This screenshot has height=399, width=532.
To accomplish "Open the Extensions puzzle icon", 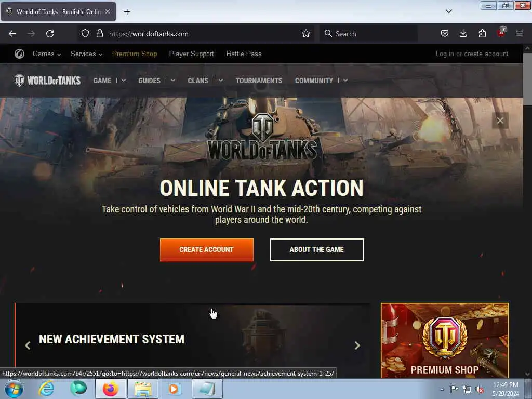I will tap(482, 34).
